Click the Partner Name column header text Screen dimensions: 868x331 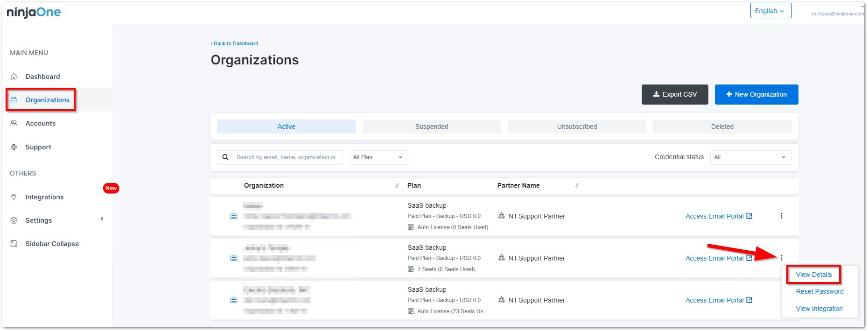click(x=518, y=185)
